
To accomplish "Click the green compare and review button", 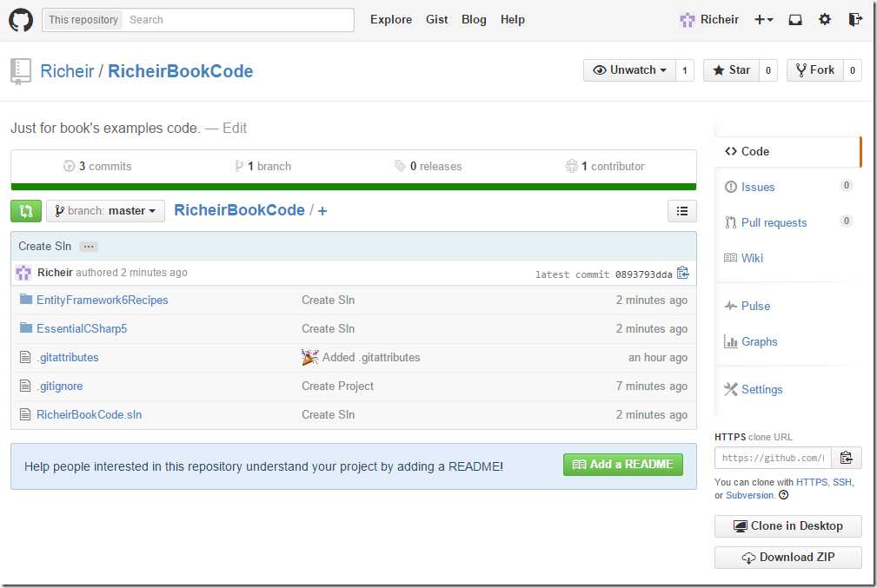I will point(26,211).
